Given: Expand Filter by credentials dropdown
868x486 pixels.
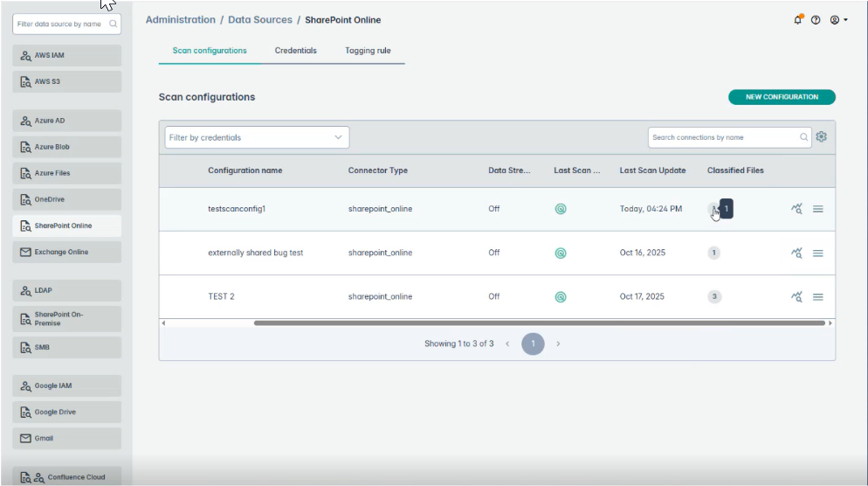Looking at the screenshot, I should [257, 137].
